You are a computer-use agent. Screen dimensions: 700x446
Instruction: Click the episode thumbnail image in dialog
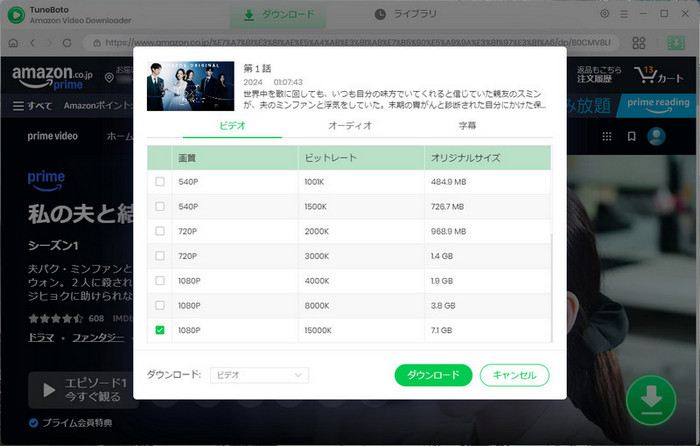tap(190, 86)
